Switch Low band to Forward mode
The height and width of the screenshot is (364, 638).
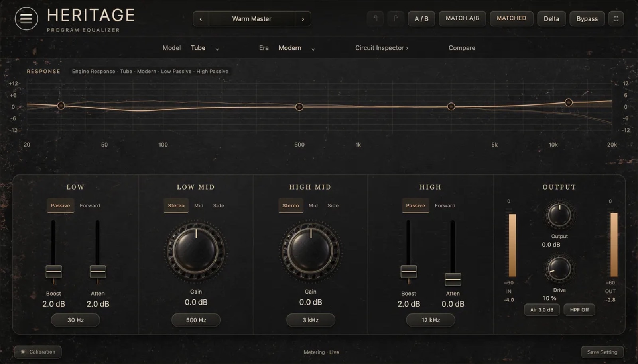[90, 205]
